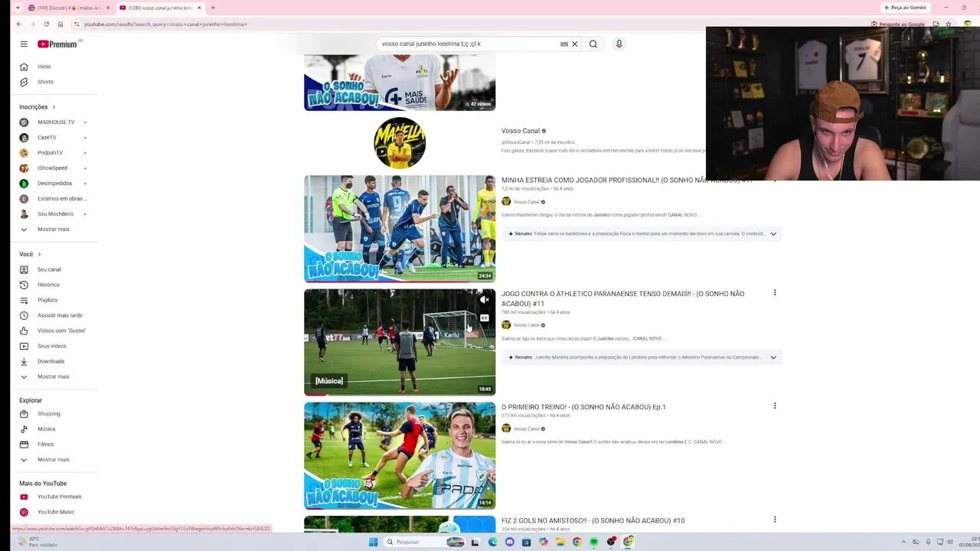Screen dimensions: 980x551
Task: Expand Resumo of MINHA ESTREIA video
Action: tap(773, 233)
